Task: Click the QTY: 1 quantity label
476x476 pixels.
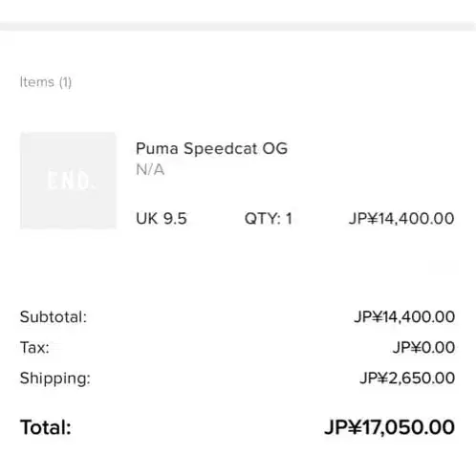Action: pyautogui.click(x=269, y=219)
